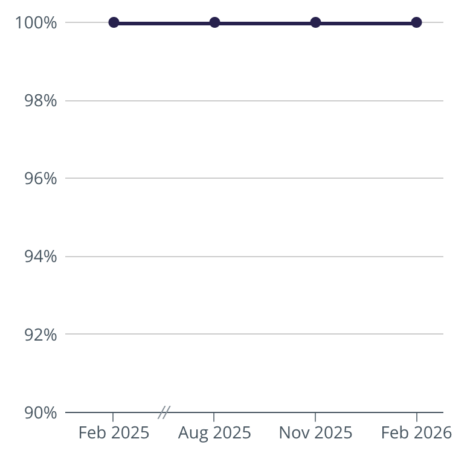This screenshot has height=465, width=476.
Task: Select the Aug 2025 data point
Action: pos(214,22)
